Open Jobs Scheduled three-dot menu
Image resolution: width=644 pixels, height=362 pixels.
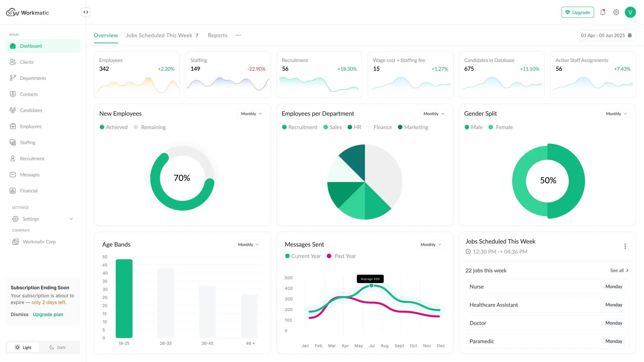(x=625, y=246)
